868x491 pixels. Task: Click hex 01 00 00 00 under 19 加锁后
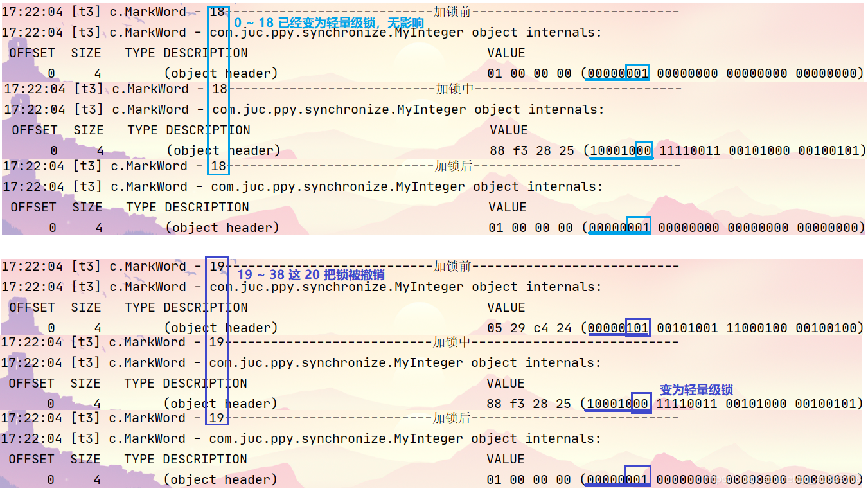point(529,479)
